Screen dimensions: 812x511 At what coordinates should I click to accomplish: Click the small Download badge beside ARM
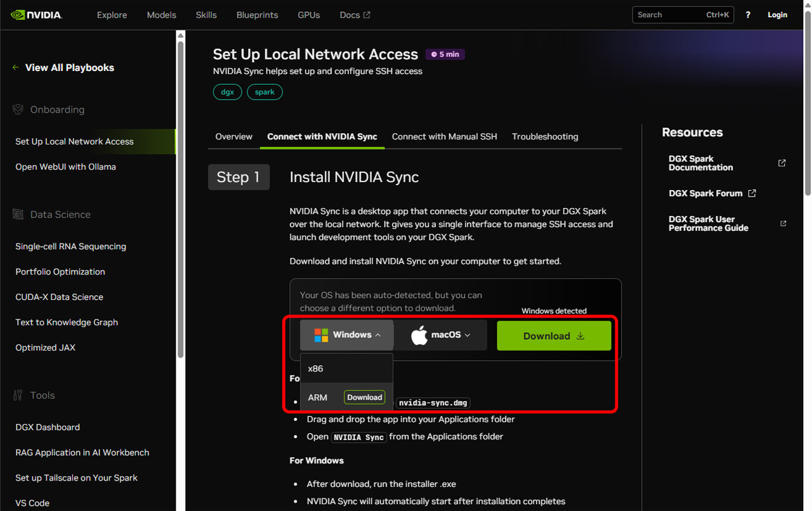(x=364, y=398)
